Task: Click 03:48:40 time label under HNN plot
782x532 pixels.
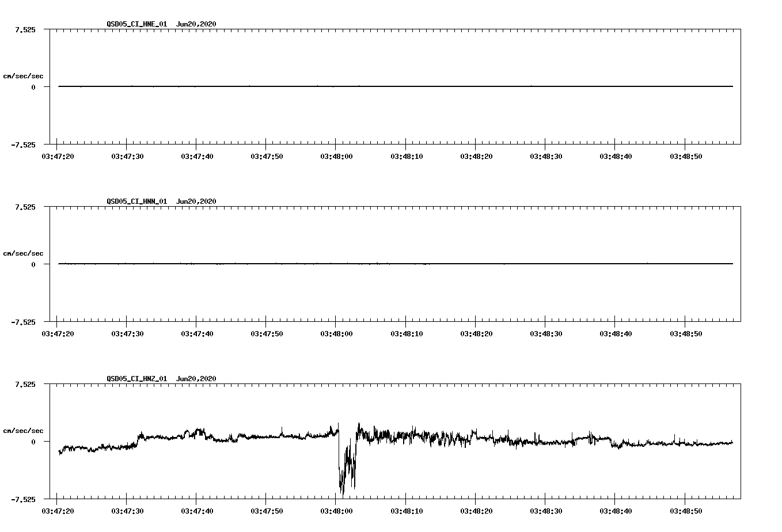Action: [616, 333]
